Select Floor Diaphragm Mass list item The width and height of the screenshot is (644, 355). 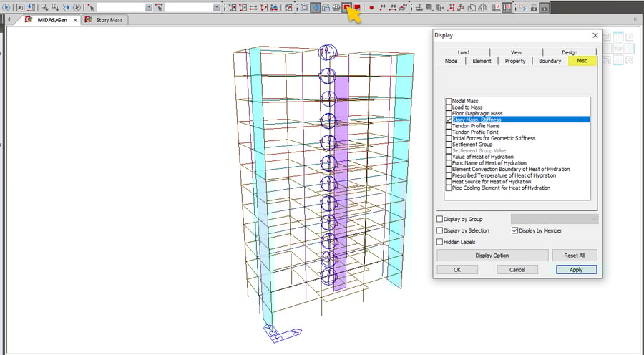(x=477, y=113)
